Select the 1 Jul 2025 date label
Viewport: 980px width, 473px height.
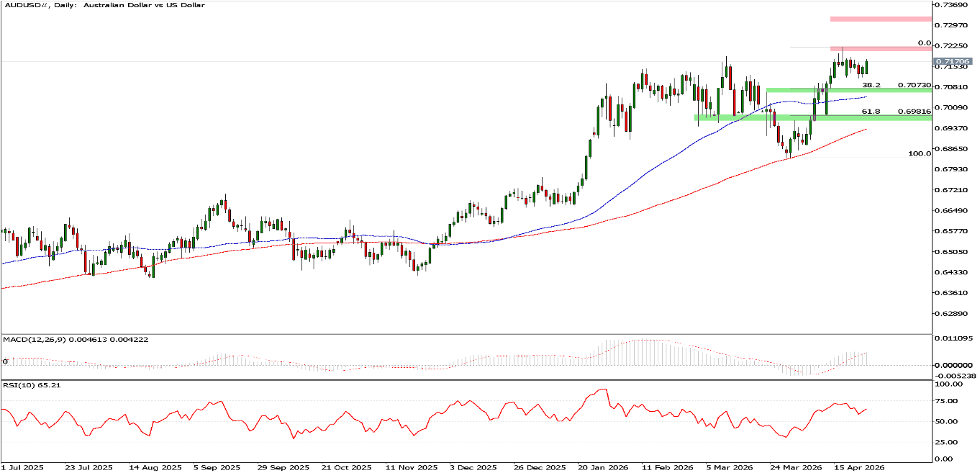(x=22, y=467)
